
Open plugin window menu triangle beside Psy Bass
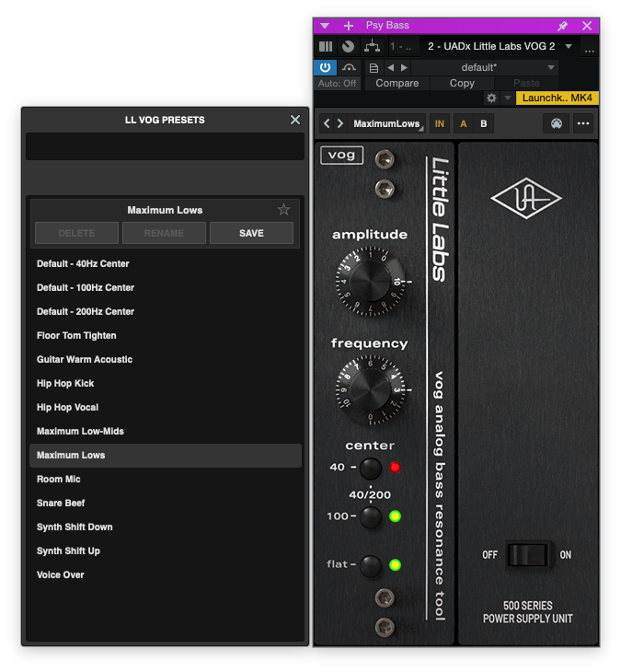click(325, 26)
